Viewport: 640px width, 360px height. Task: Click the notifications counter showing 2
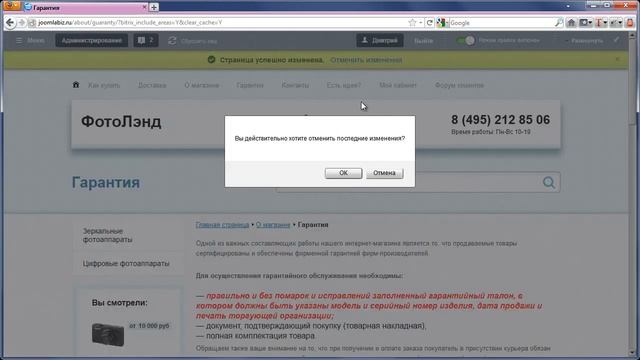click(x=146, y=40)
